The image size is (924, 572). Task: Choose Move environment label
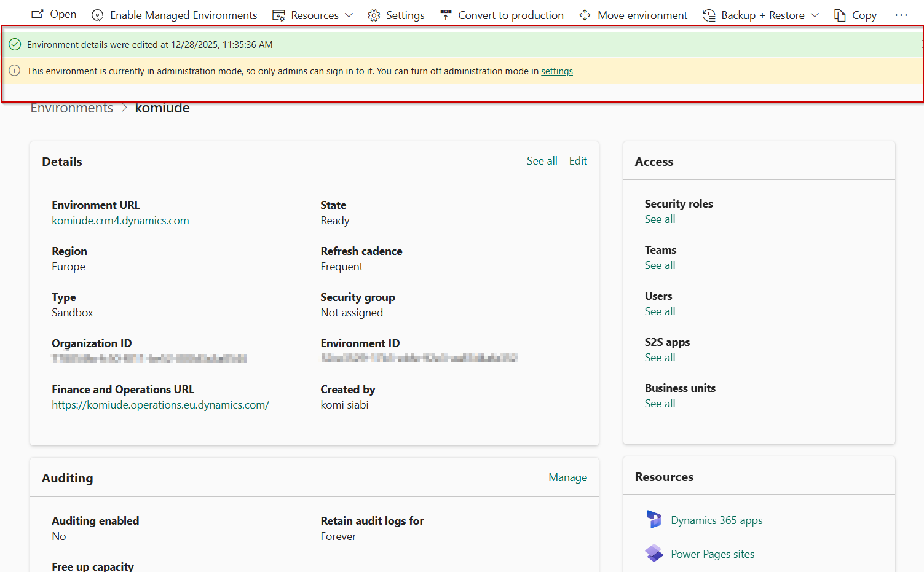click(642, 15)
